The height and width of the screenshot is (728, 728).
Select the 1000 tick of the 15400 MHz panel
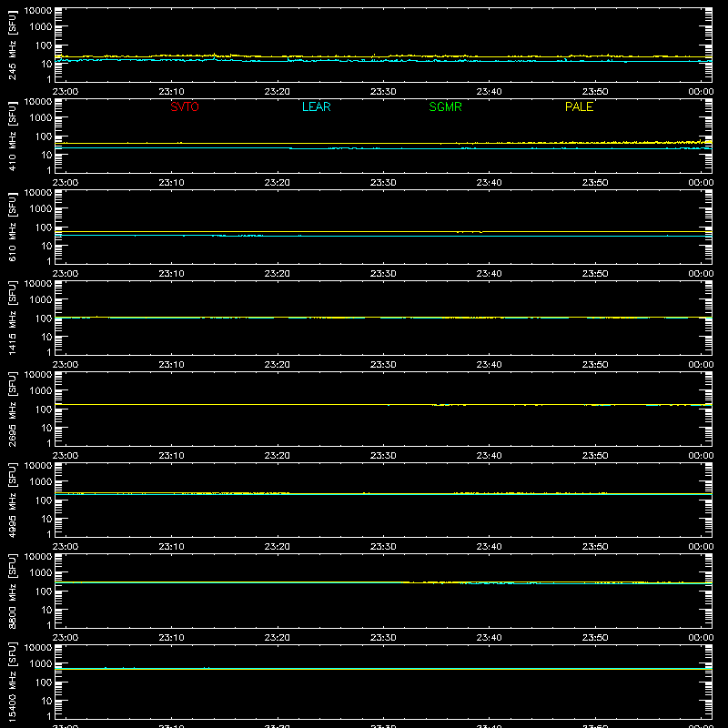41,663
